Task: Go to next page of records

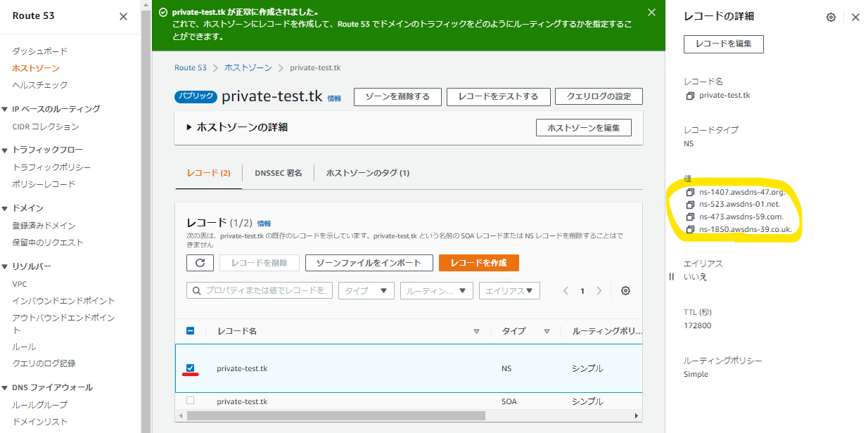Action: coord(599,291)
